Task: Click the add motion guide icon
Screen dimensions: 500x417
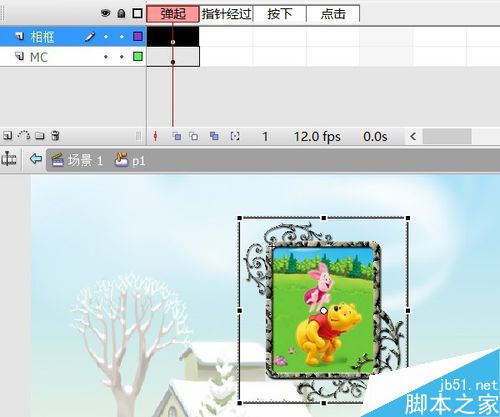Action: [x=24, y=135]
